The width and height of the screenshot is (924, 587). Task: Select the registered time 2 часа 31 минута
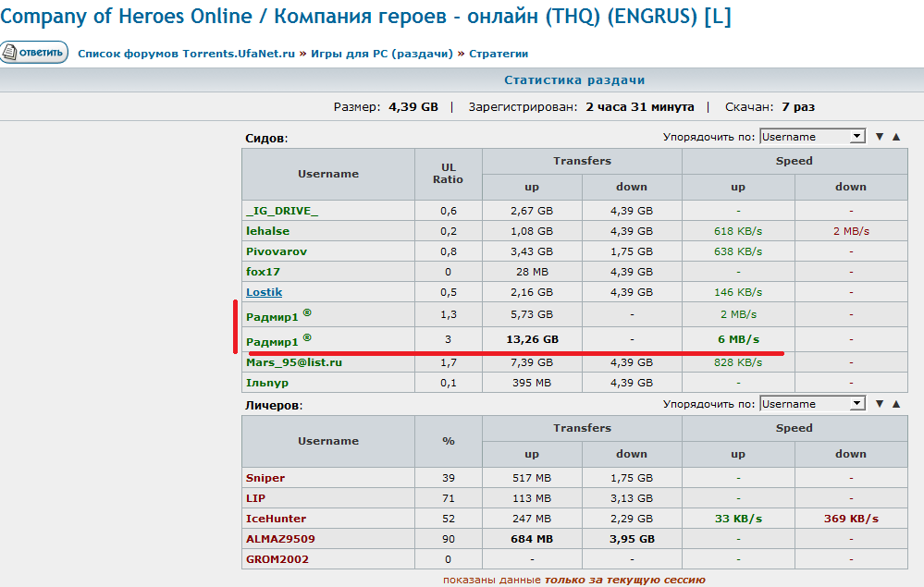640,107
